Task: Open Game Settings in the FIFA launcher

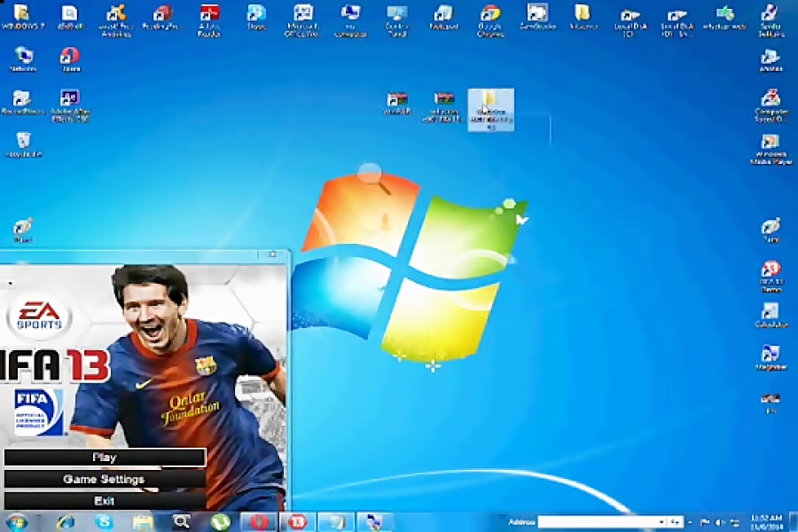Action: point(105,479)
